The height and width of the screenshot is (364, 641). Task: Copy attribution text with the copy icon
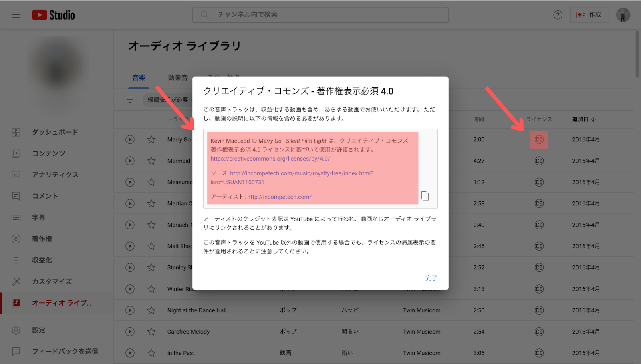tap(425, 196)
